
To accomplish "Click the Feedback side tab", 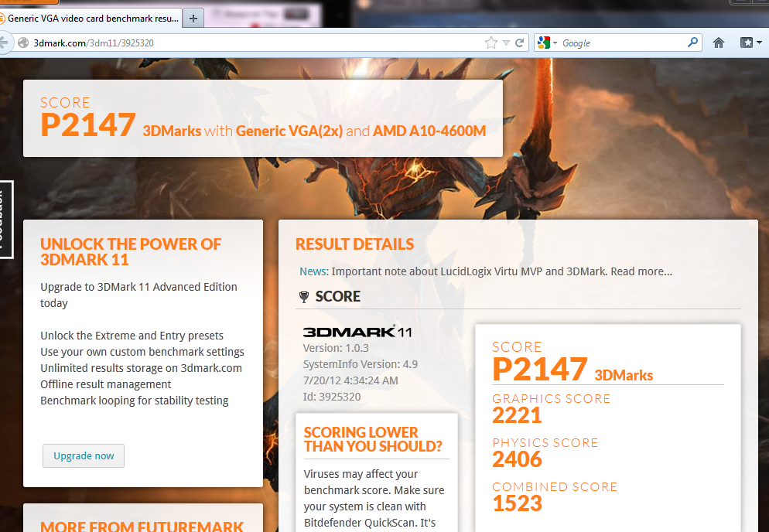I will click(5, 219).
